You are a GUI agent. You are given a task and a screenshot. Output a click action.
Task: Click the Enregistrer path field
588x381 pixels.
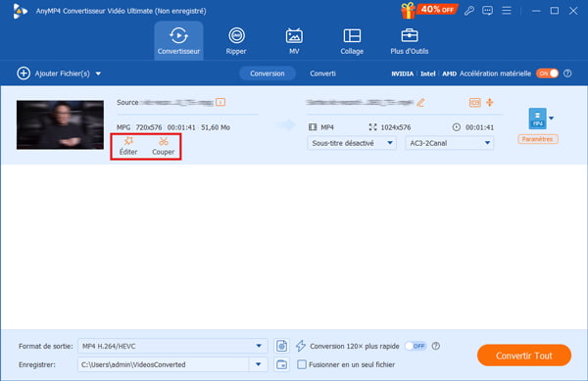pos(163,364)
